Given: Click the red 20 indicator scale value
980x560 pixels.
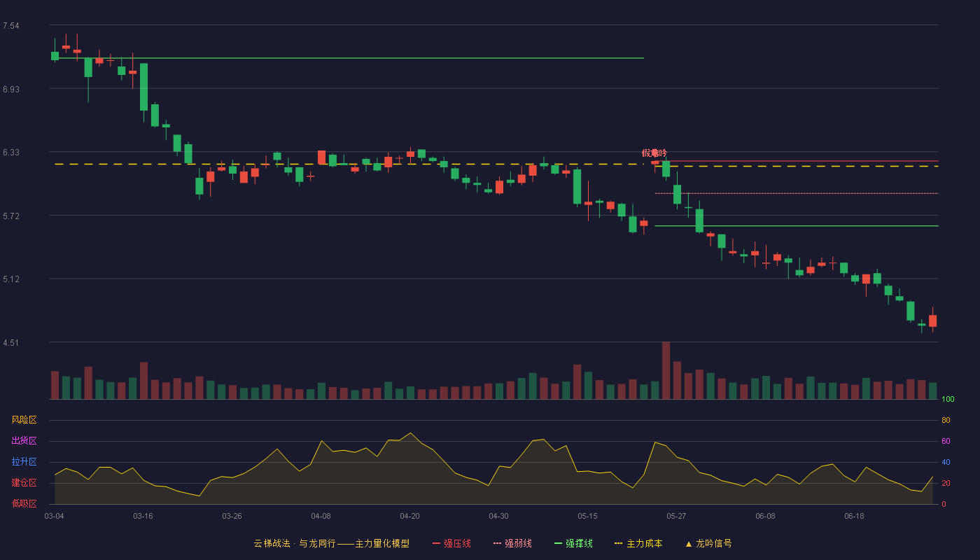Looking at the screenshot, I should pyautogui.click(x=946, y=484).
